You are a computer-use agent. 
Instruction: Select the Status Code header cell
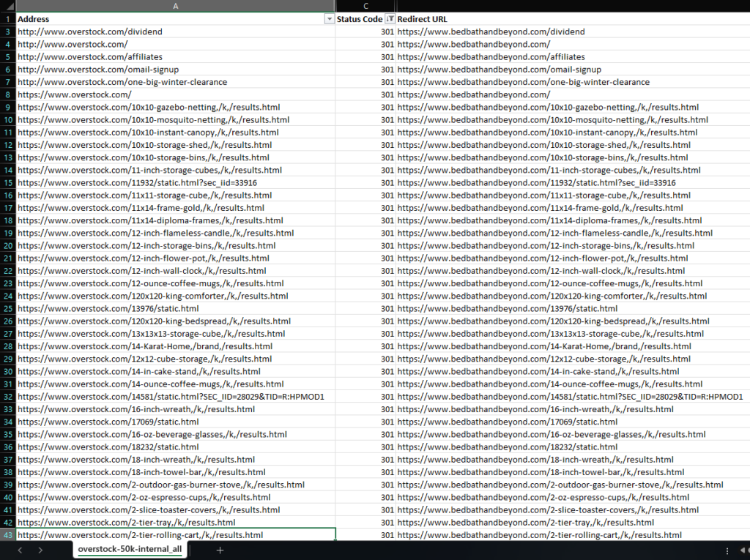click(359, 18)
